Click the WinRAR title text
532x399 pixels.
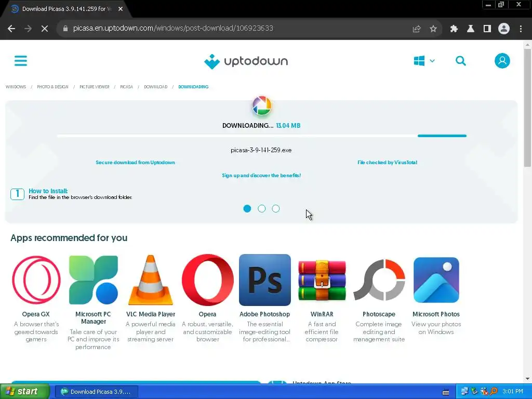pyautogui.click(x=322, y=314)
